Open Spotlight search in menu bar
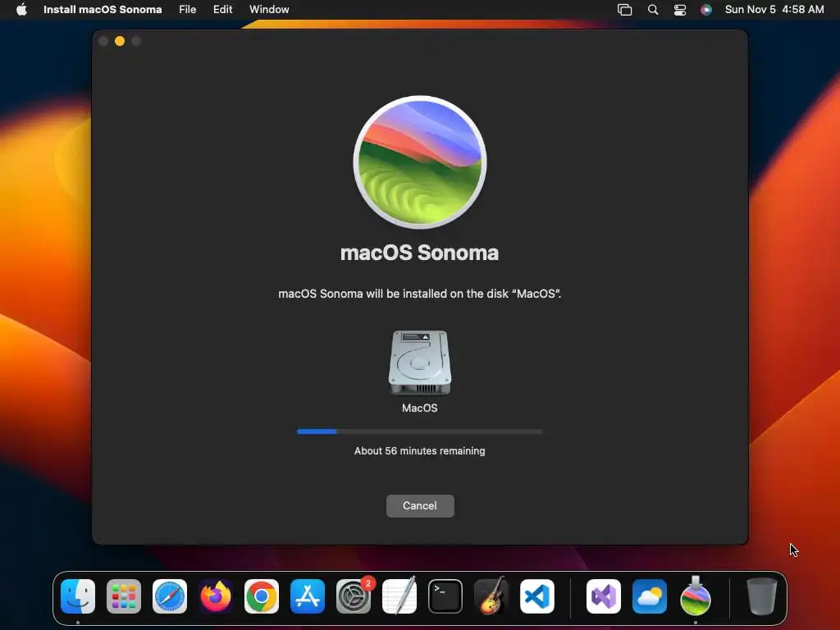The height and width of the screenshot is (630, 840). (652, 10)
